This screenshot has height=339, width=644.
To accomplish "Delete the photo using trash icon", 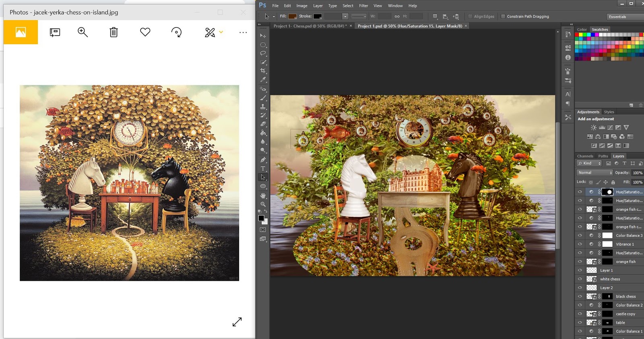I will tap(114, 32).
